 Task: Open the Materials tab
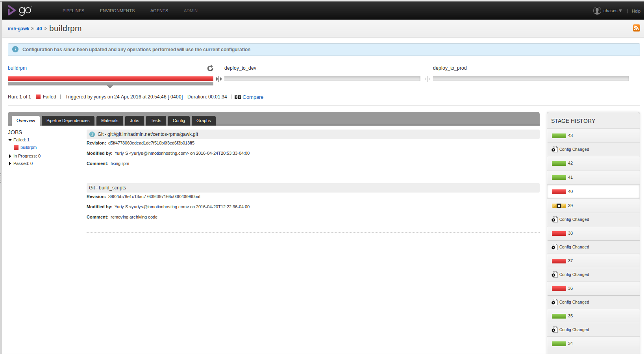click(x=109, y=121)
